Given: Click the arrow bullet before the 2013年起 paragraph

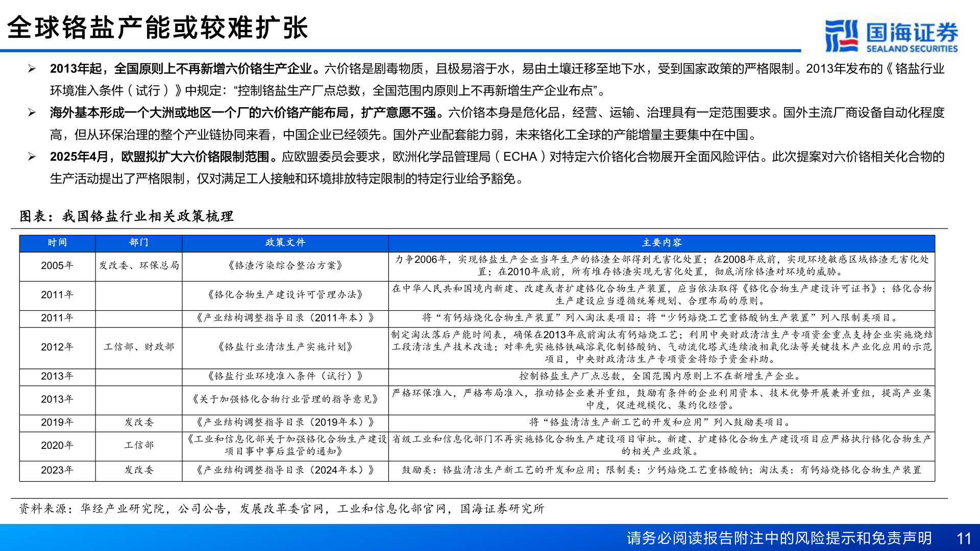Looking at the screenshot, I should pos(32,69).
